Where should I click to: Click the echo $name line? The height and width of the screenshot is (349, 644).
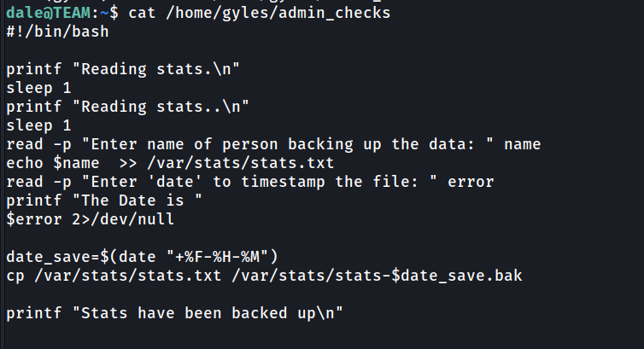pos(170,163)
